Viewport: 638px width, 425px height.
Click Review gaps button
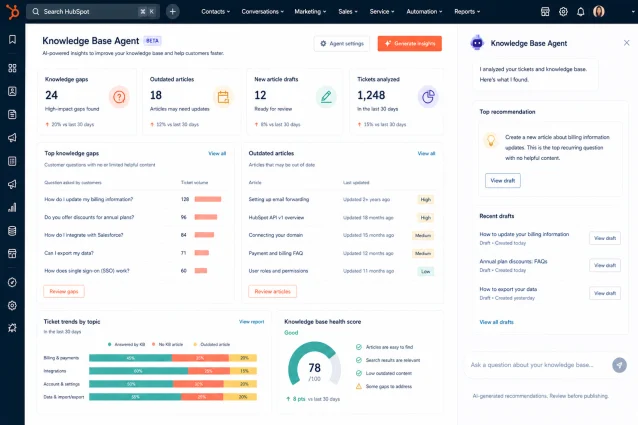click(x=64, y=291)
